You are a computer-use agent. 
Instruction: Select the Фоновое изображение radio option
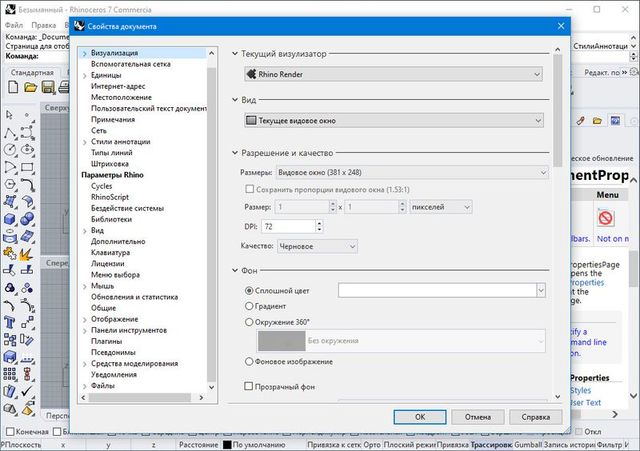click(x=250, y=361)
